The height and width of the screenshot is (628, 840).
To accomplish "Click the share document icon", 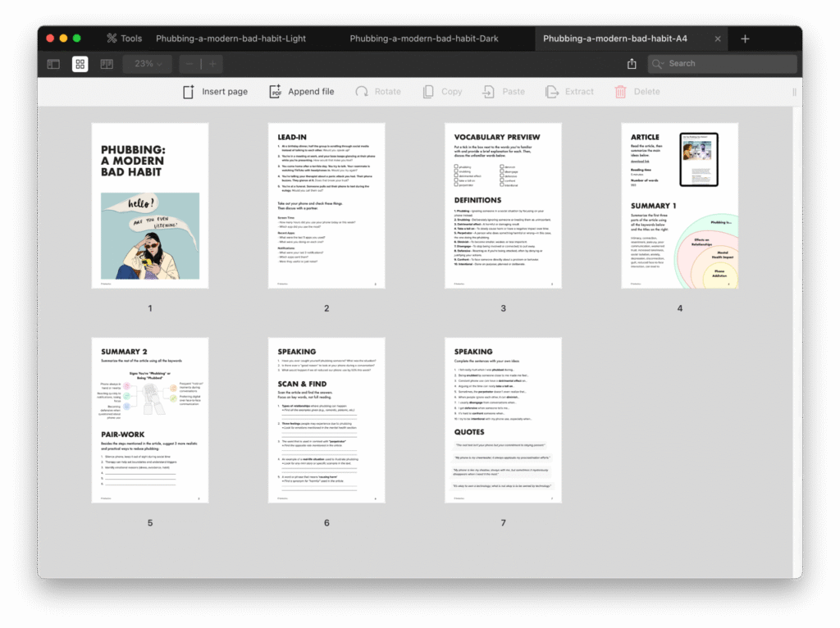I will 632,64.
